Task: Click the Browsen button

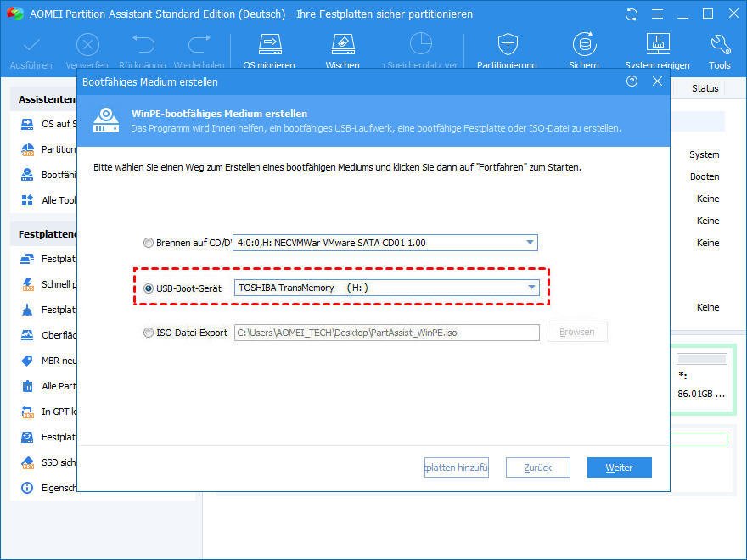Action: point(577,332)
